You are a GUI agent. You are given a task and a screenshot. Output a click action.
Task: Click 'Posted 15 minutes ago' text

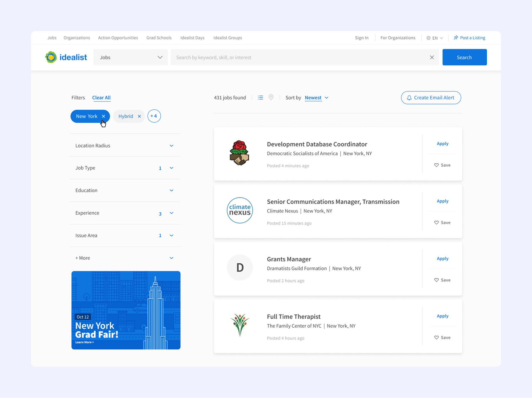click(x=289, y=223)
